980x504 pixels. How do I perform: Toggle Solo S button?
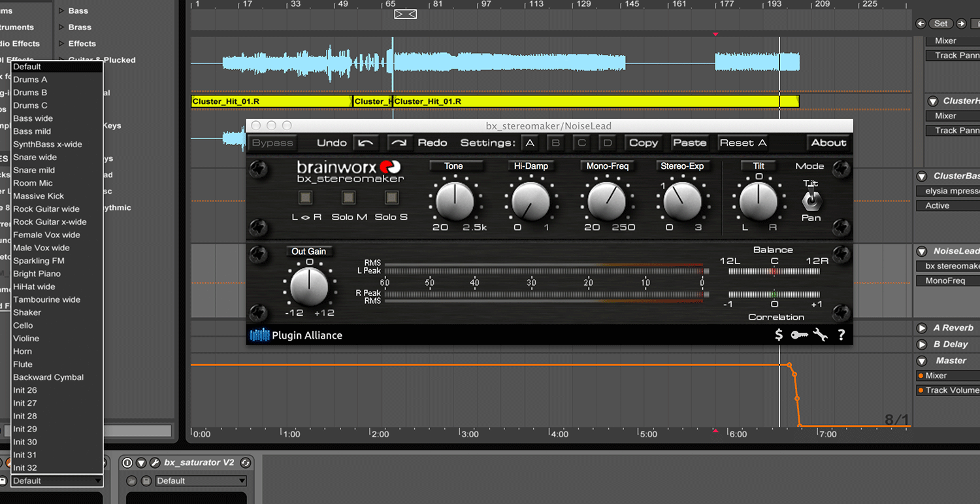tap(391, 197)
